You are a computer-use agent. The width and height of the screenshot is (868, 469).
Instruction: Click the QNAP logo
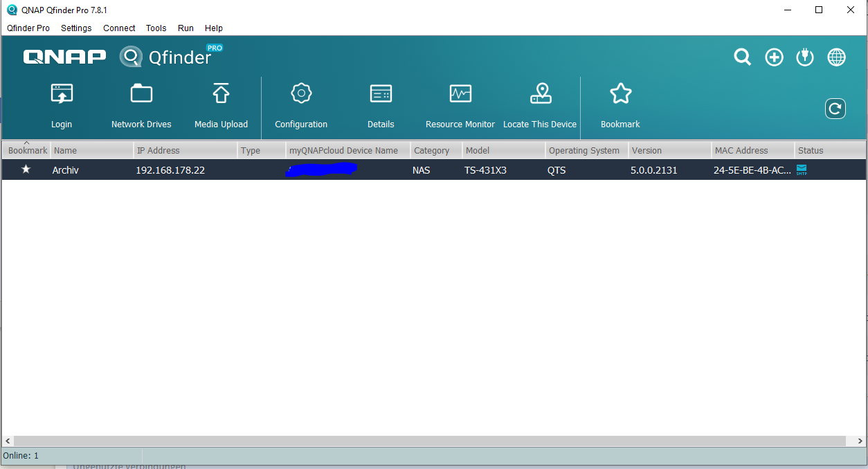click(x=64, y=57)
